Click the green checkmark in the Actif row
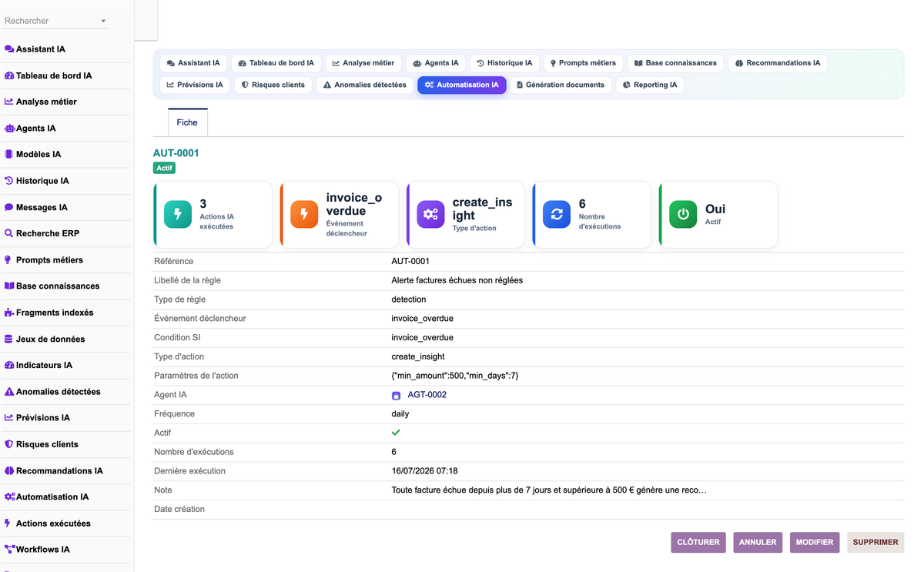The height and width of the screenshot is (572, 924). [396, 433]
